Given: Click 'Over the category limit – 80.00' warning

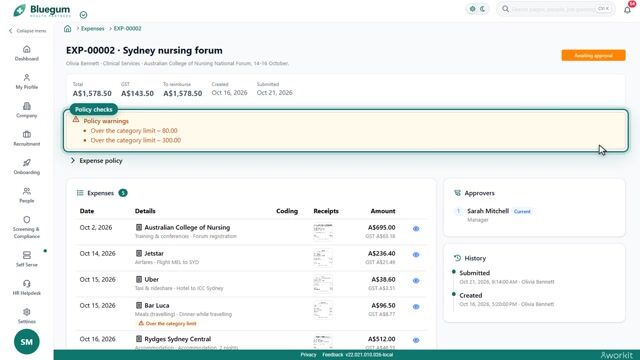Looking at the screenshot, I should click(134, 131).
